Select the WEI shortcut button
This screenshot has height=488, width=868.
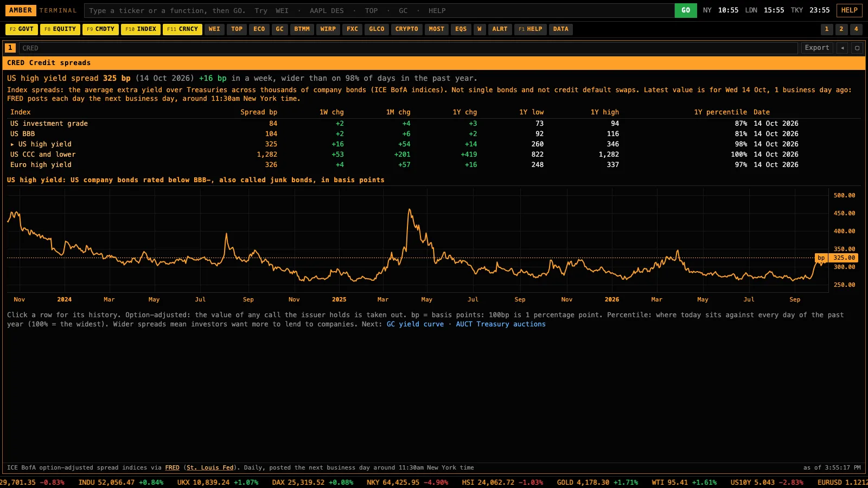tap(215, 29)
